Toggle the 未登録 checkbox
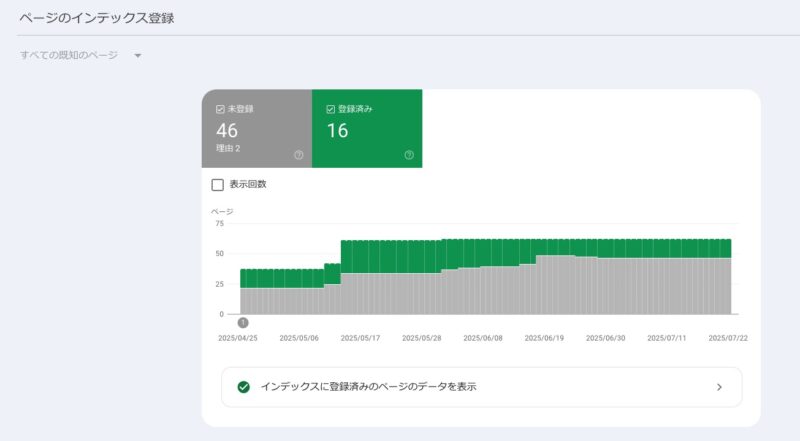This screenshot has height=441, width=800. pos(220,109)
